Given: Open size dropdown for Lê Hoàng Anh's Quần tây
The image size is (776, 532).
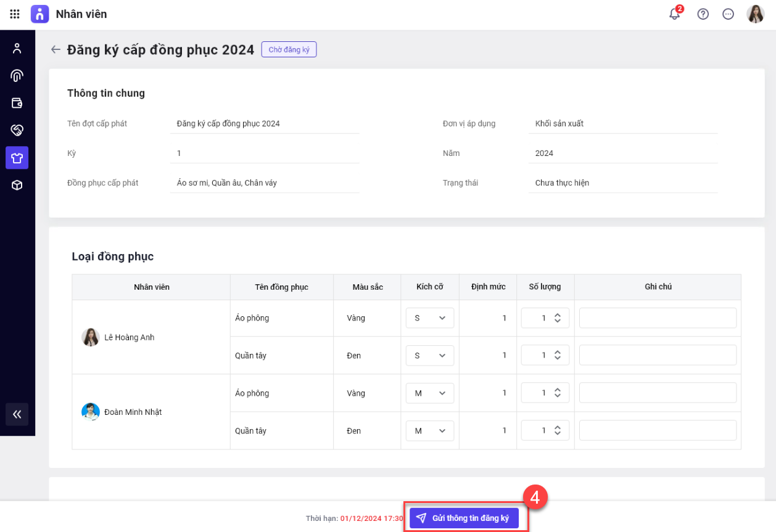Looking at the screenshot, I should click(x=430, y=356).
